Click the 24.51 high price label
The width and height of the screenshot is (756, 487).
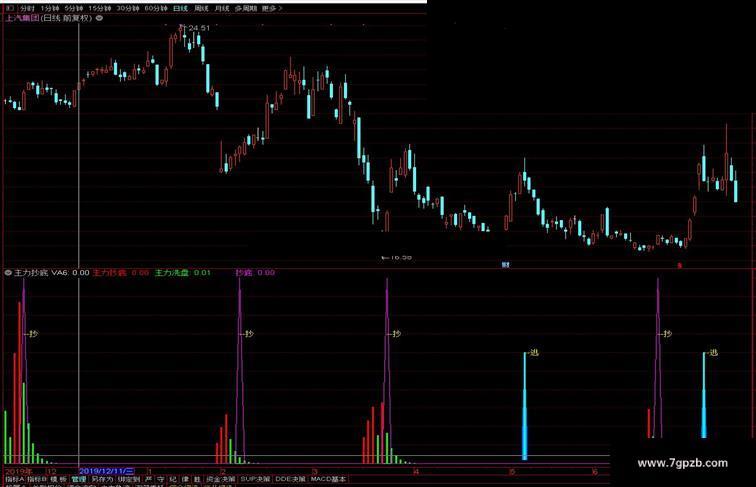click(x=199, y=28)
